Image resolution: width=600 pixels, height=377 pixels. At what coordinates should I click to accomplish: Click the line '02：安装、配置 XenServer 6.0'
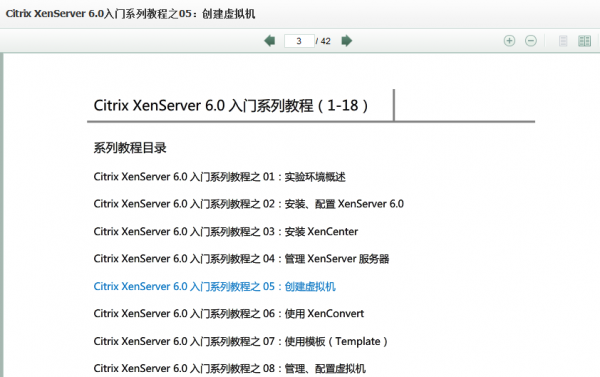(x=249, y=204)
